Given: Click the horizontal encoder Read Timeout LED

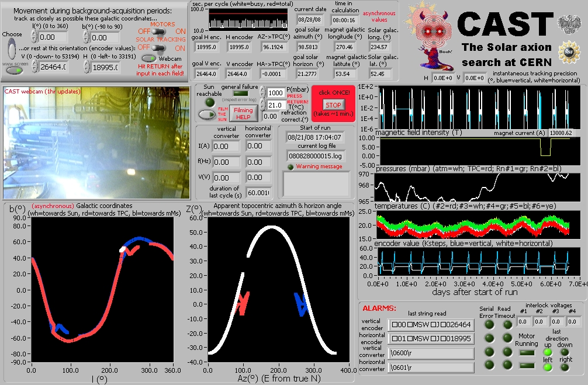Looking at the screenshot, I should [x=507, y=338].
